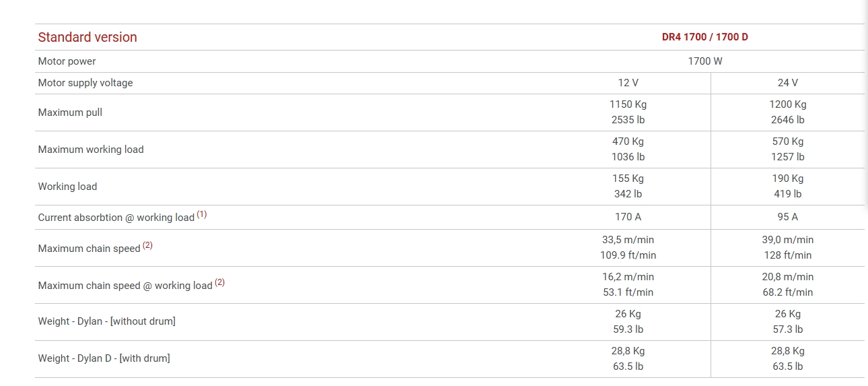
Task: Click the "DR4 1700 / 1700 D" column header
Action: [704, 37]
